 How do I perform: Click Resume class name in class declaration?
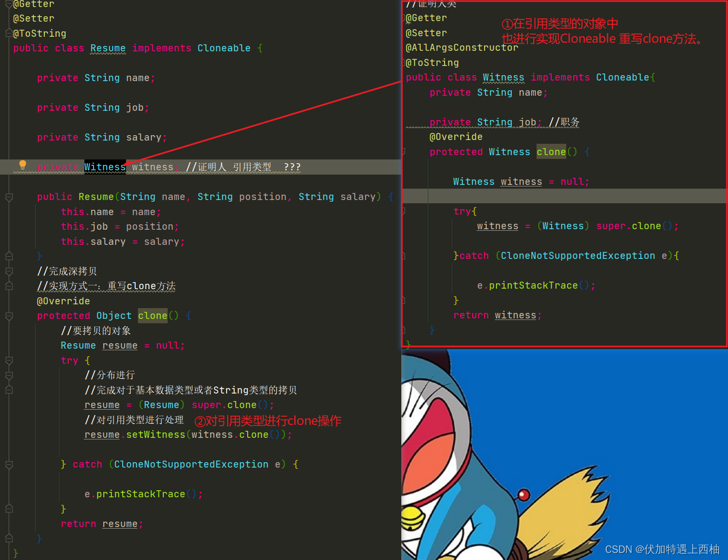(108, 48)
